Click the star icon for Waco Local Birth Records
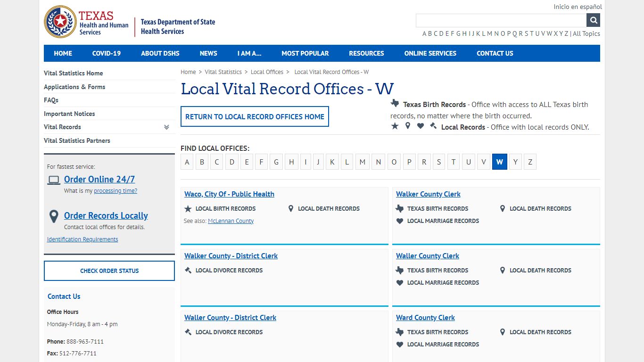This screenshot has height=362, width=644. click(x=188, y=208)
